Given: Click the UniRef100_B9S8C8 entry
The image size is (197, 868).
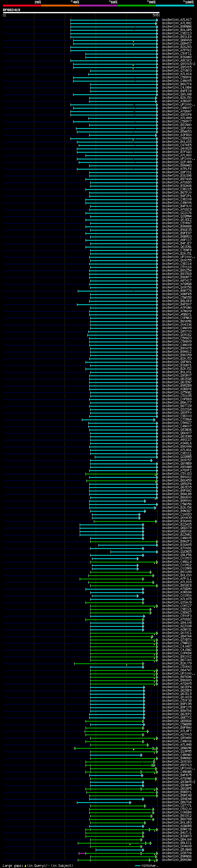Looking at the screenshot, I should (176, 586).
